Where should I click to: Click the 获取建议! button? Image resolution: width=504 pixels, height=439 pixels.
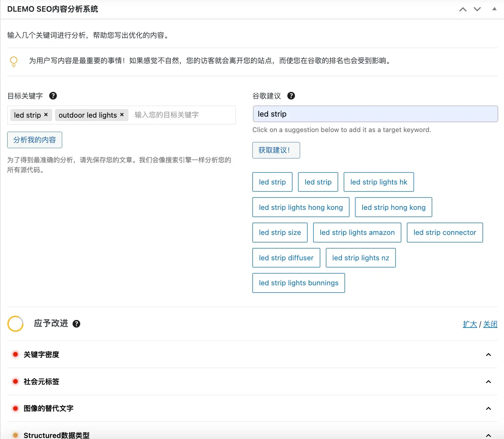tap(276, 150)
